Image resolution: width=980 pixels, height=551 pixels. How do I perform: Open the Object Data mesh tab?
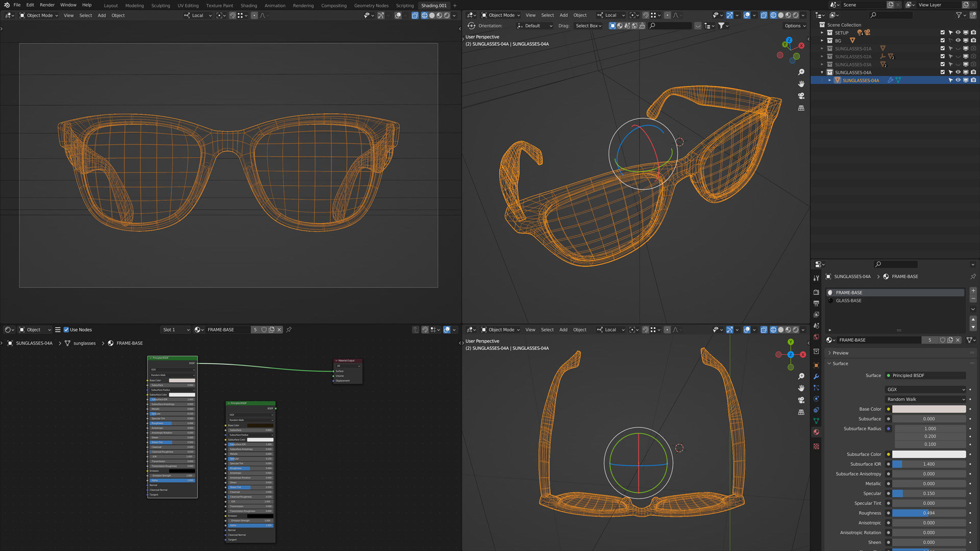pyautogui.click(x=816, y=421)
